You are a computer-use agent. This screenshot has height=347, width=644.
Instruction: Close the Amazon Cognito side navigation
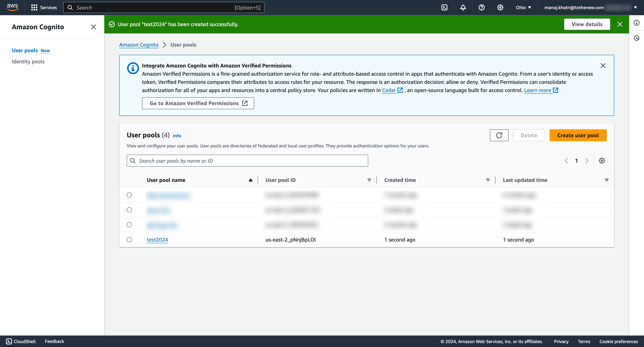[x=94, y=27]
